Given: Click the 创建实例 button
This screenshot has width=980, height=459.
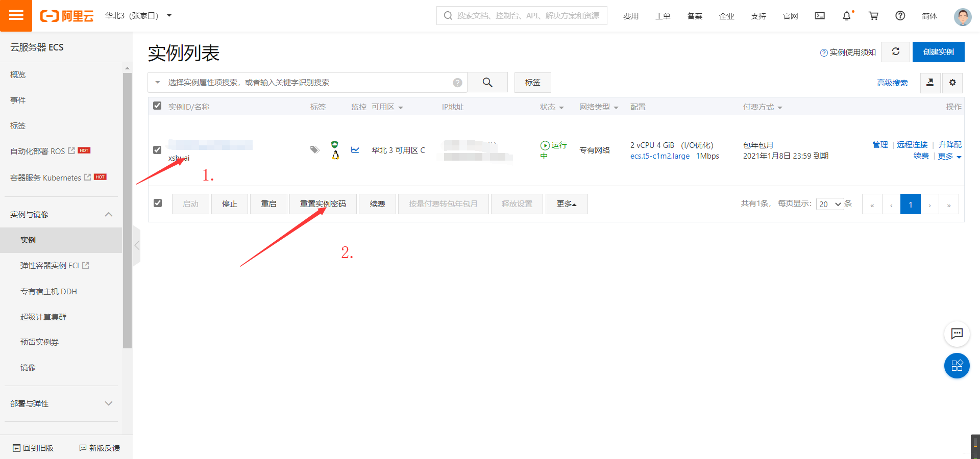Looking at the screenshot, I should coord(938,52).
